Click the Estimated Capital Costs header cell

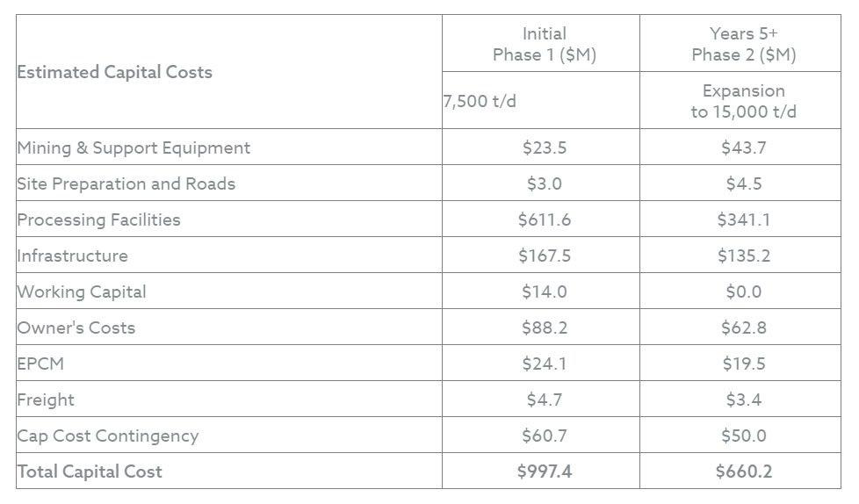pyautogui.click(x=115, y=72)
